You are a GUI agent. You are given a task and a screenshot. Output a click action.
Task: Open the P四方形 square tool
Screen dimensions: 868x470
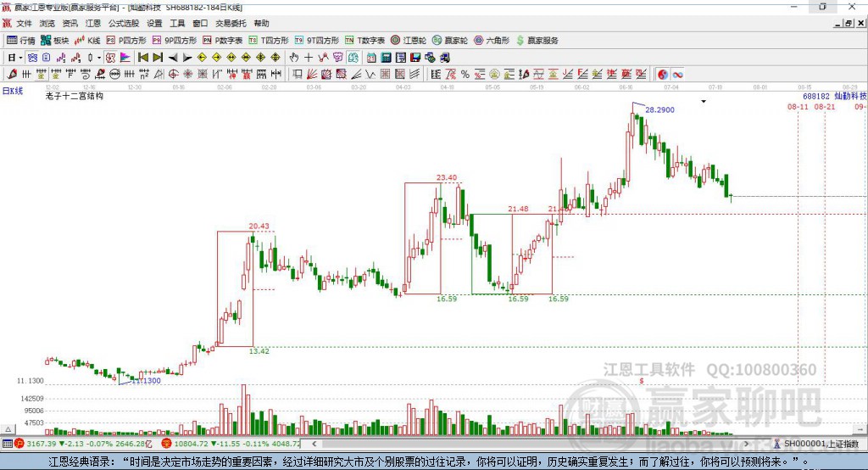tap(126, 41)
